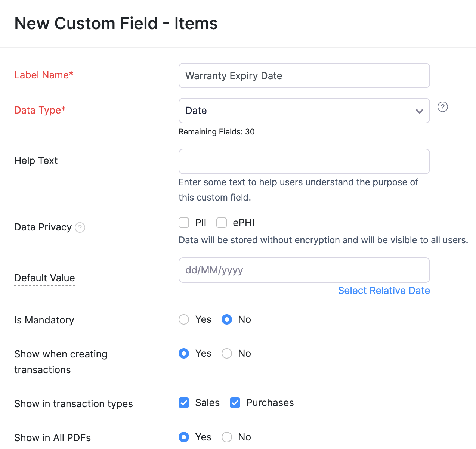The height and width of the screenshot is (449, 476).
Task: Open the Data Type dropdown chevron
Action: pos(419,111)
